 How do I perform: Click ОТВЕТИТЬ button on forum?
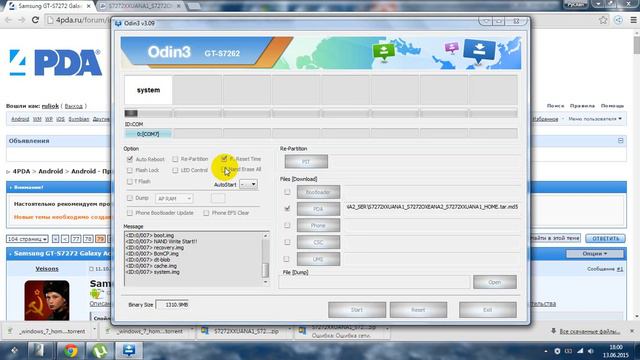pyautogui.click(x=605, y=238)
